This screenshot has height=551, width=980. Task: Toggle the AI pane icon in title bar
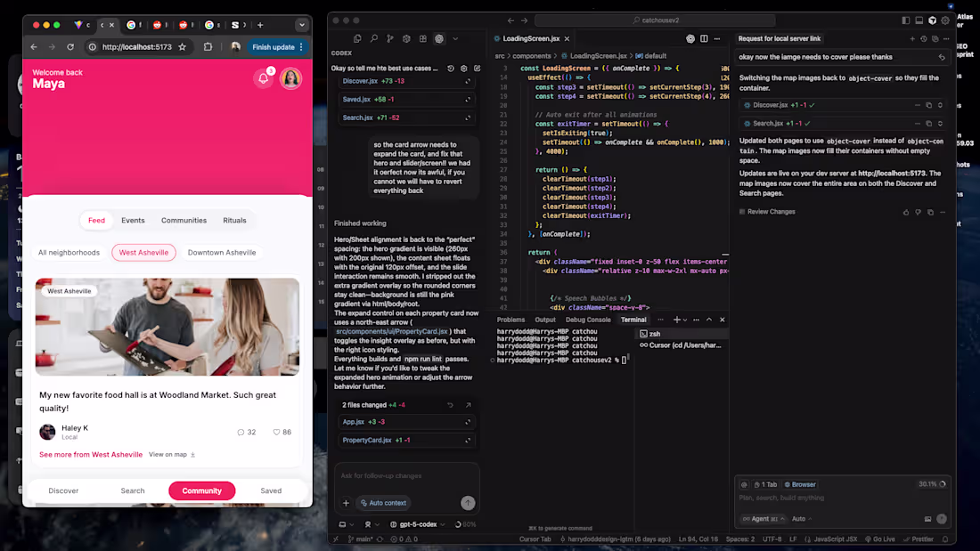(932, 20)
